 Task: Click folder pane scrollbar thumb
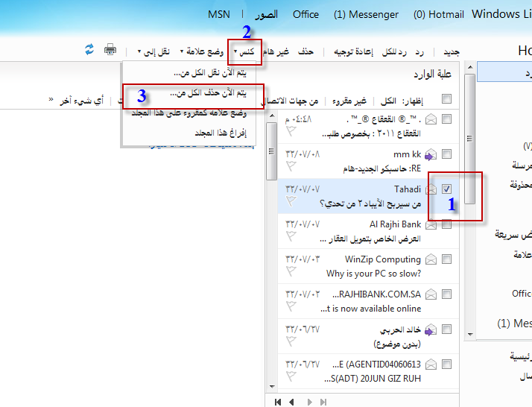click(470, 139)
